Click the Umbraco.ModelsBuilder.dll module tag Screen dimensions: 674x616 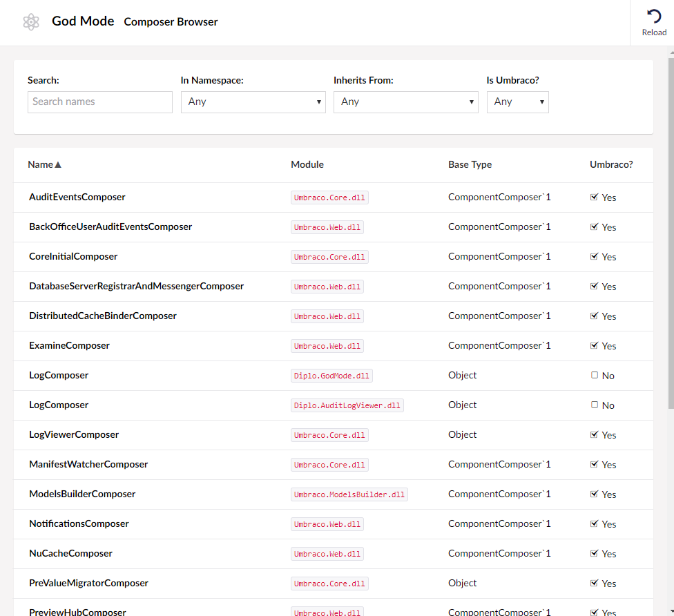(349, 494)
